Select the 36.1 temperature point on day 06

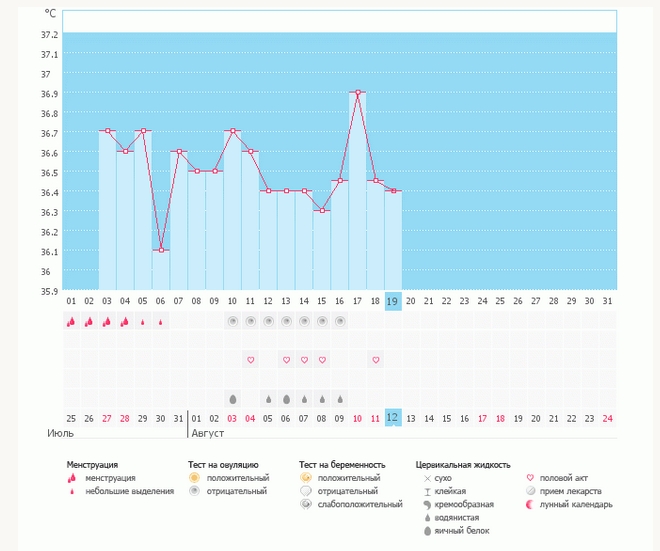click(x=161, y=250)
